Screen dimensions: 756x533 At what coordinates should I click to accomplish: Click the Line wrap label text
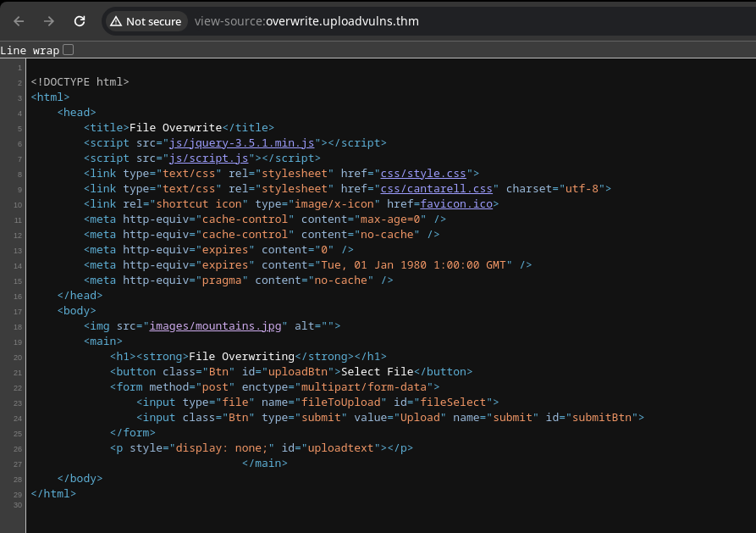tap(30, 50)
